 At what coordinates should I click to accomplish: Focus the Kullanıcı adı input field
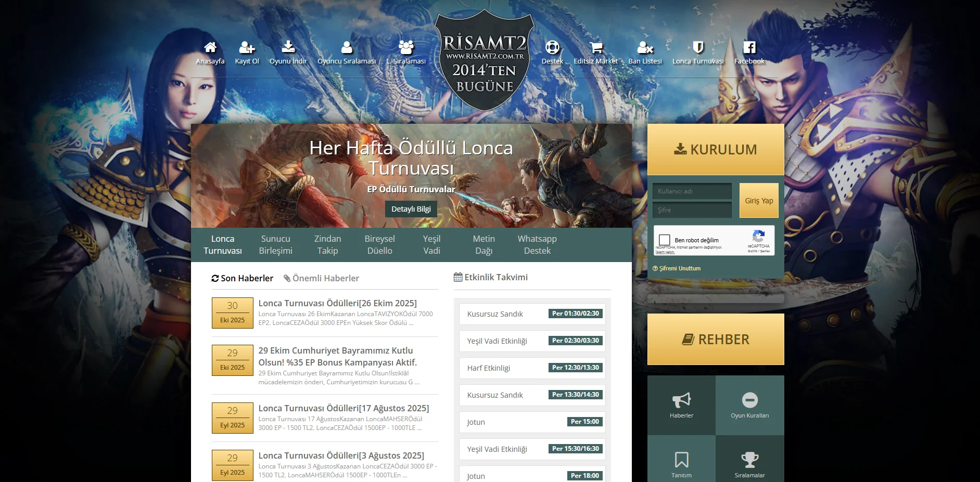(x=692, y=191)
